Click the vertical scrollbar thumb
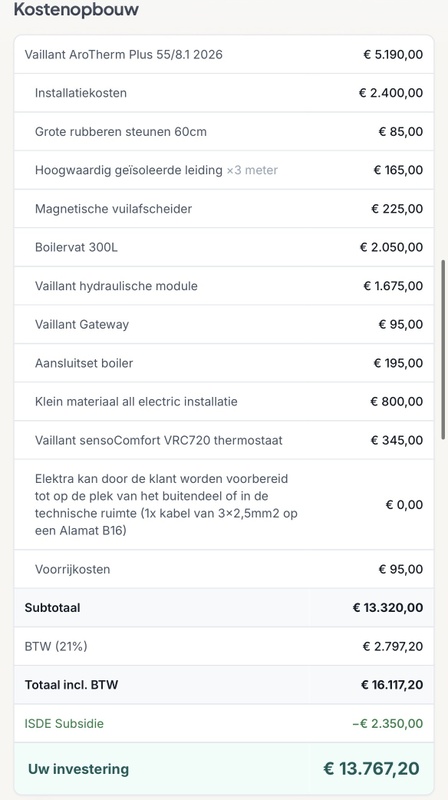 444,349
